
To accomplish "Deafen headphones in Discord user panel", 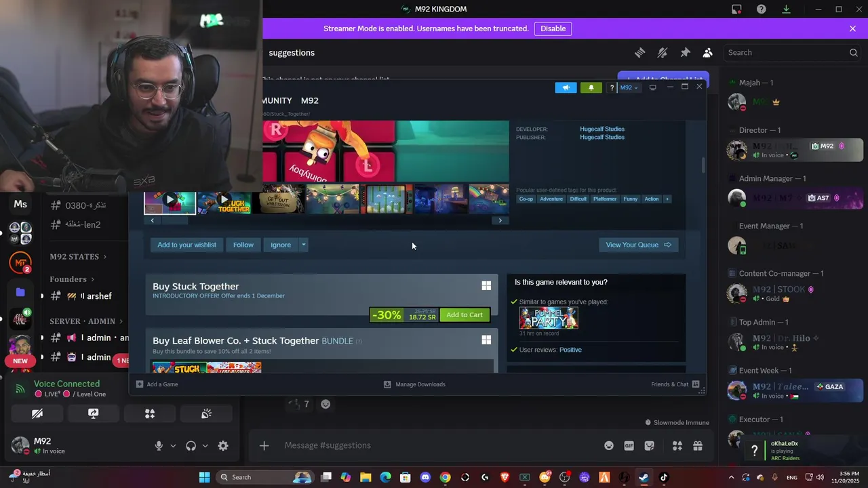I will pyautogui.click(x=191, y=445).
